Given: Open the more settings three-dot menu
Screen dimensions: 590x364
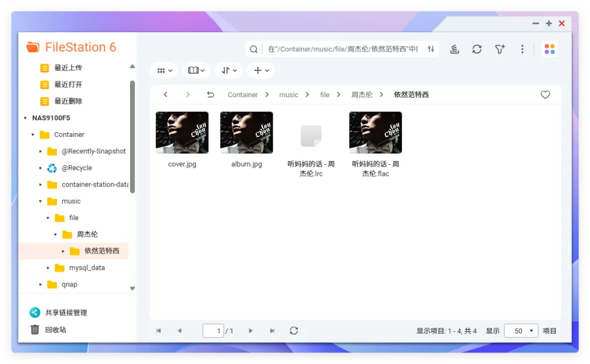Looking at the screenshot, I should (x=522, y=49).
